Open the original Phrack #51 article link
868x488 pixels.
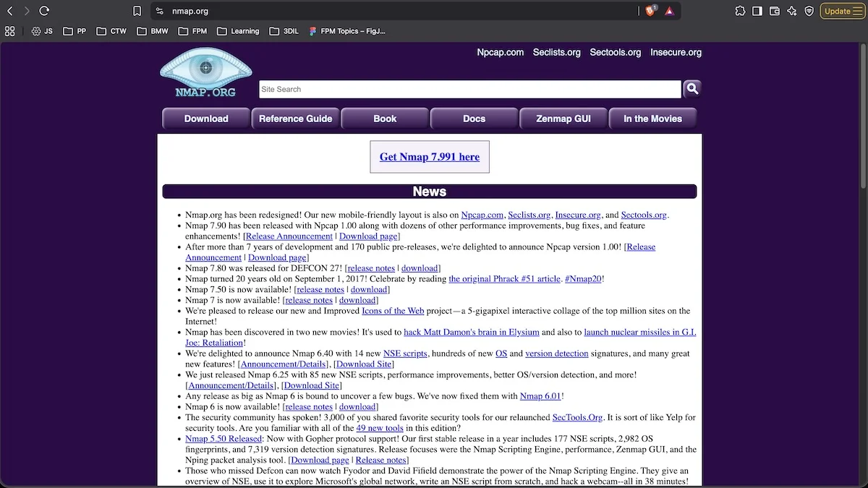tap(504, 278)
